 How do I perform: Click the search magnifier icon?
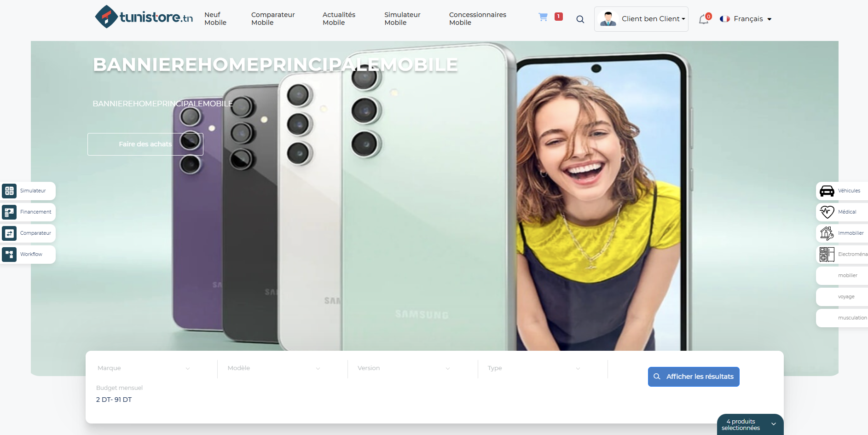click(580, 19)
